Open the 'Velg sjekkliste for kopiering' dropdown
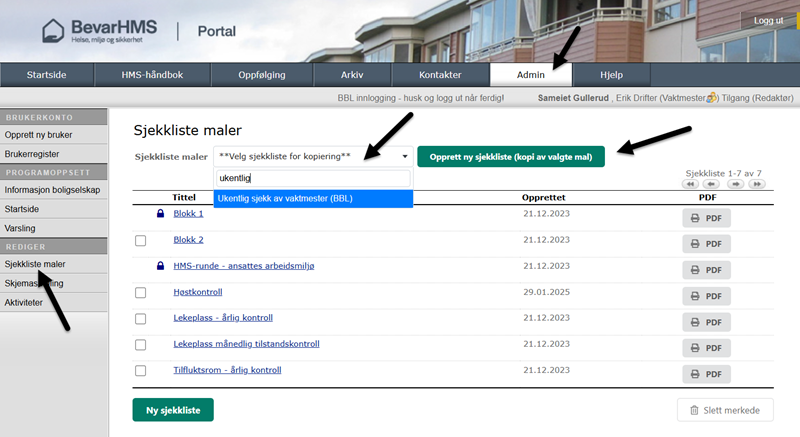 coord(314,157)
